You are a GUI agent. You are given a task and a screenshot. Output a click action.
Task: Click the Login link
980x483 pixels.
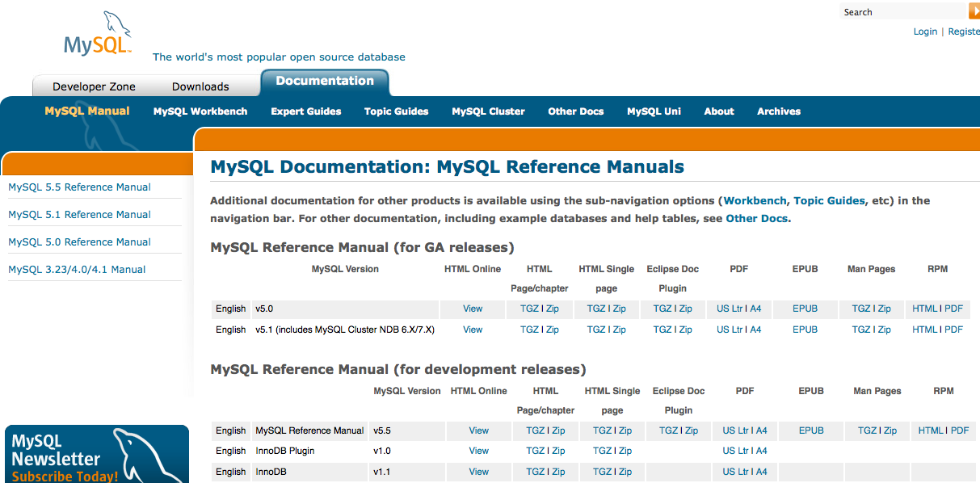click(925, 31)
